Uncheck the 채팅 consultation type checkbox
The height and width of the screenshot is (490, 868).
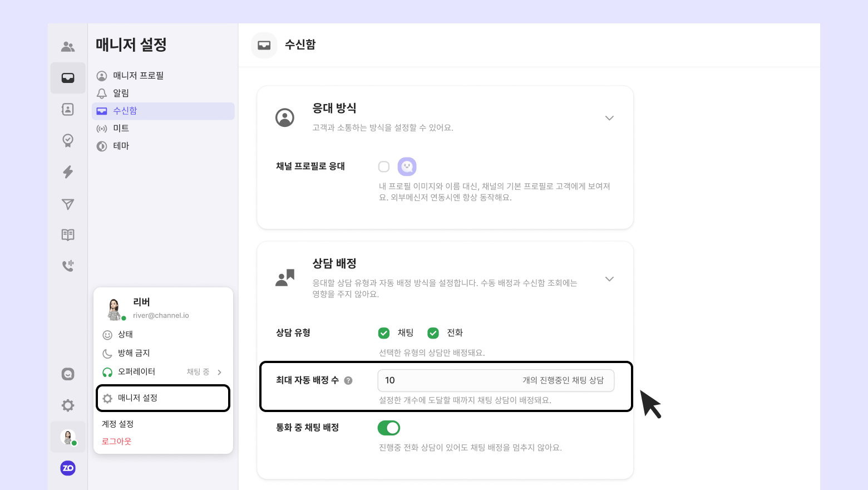(384, 333)
